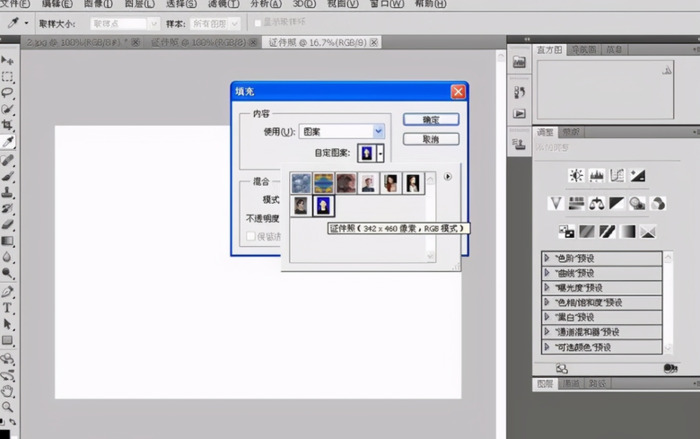The width and height of the screenshot is (700, 439).
Task: Select the Crop tool in the toolbox
Action: (x=8, y=125)
